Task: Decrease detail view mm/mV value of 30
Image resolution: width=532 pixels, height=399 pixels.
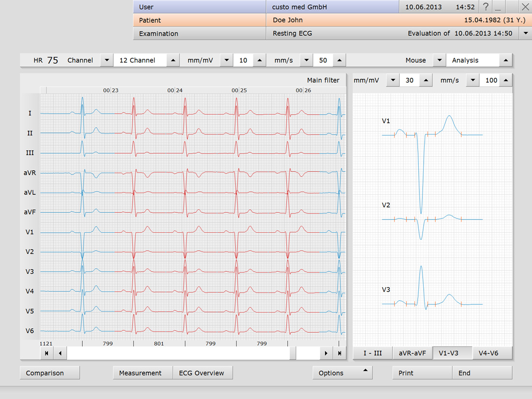Action: 393,80
